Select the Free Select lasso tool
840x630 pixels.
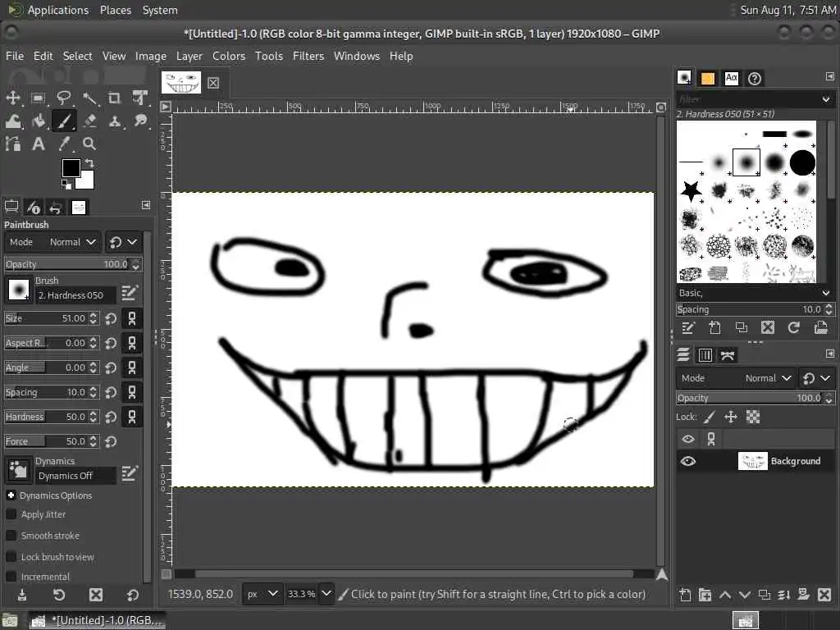point(64,98)
